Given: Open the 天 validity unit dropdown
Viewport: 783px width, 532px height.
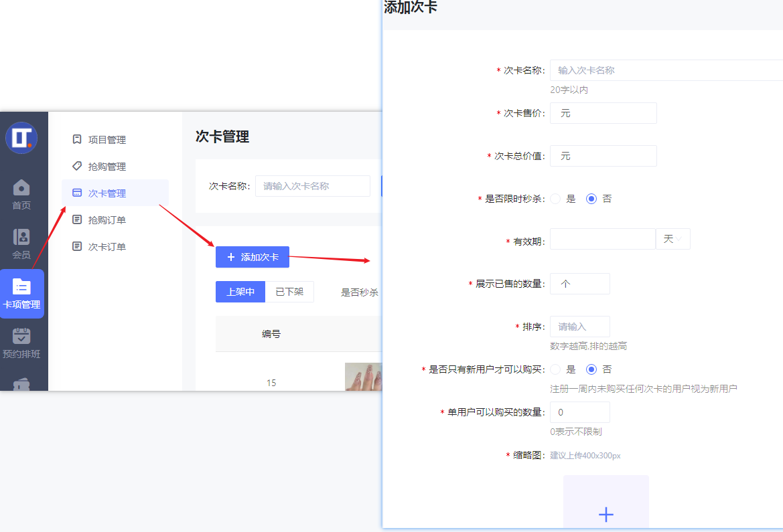Looking at the screenshot, I should click(x=672, y=238).
